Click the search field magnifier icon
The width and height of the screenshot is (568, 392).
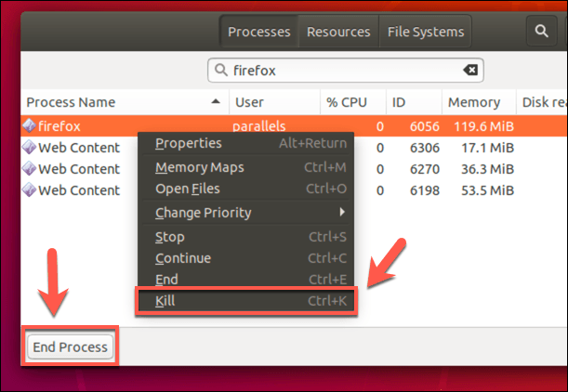point(221,70)
